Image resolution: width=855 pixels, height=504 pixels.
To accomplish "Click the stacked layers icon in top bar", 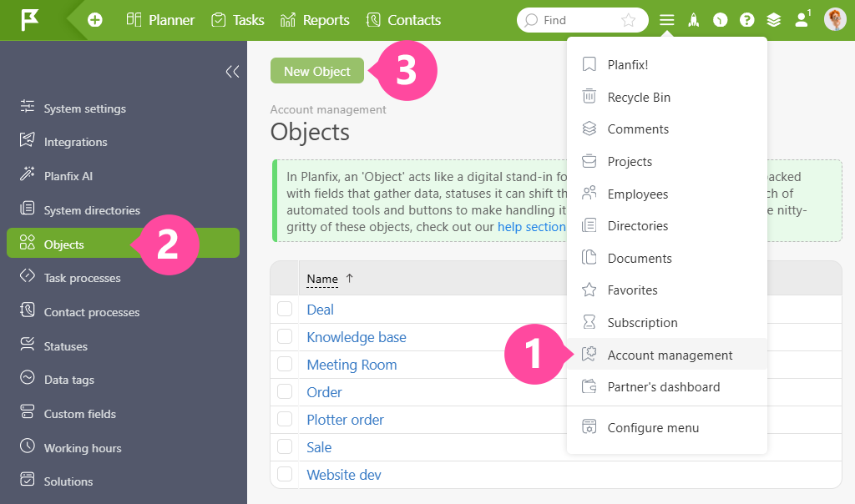I will (x=774, y=20).
